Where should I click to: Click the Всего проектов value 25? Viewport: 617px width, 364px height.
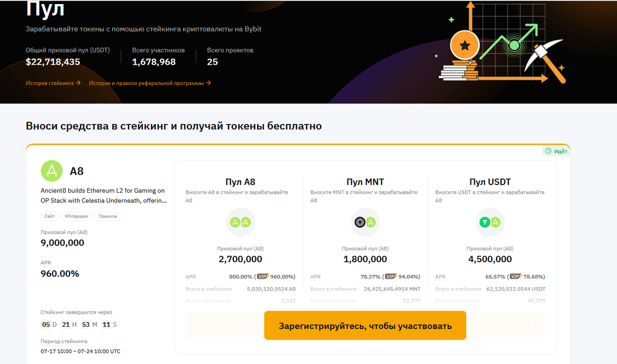212,62
